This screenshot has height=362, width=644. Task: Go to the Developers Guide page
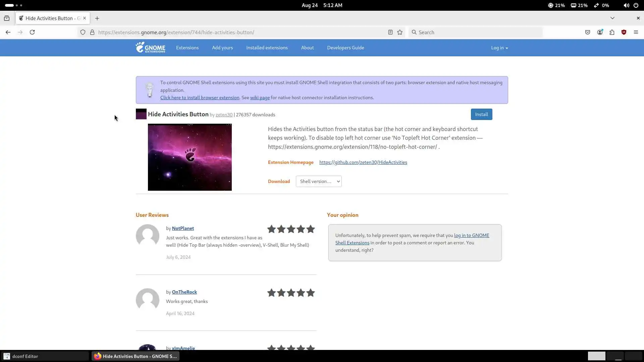[x=345, y=48]
